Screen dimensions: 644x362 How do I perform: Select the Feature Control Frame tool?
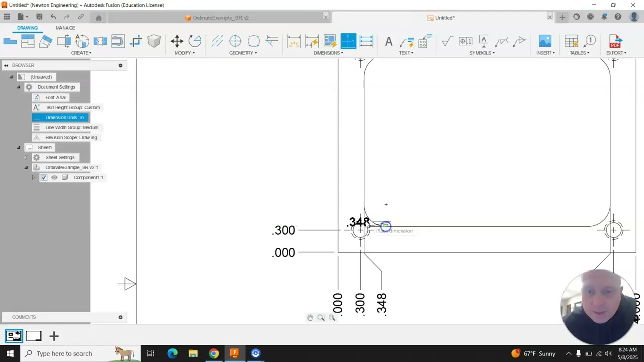pos(465,41)
